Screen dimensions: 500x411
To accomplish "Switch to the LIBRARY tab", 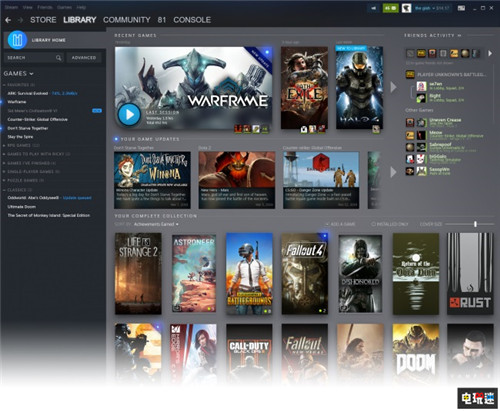I will (x=80, y=20).
